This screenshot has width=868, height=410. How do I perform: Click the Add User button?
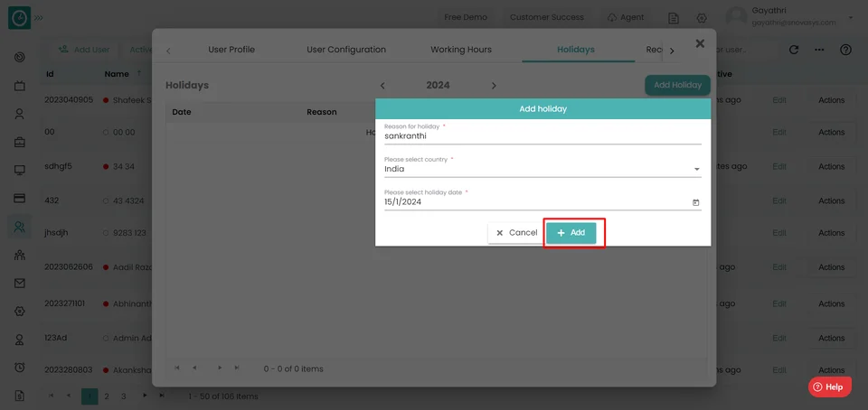pyautogui.click(x=84, y=50)
